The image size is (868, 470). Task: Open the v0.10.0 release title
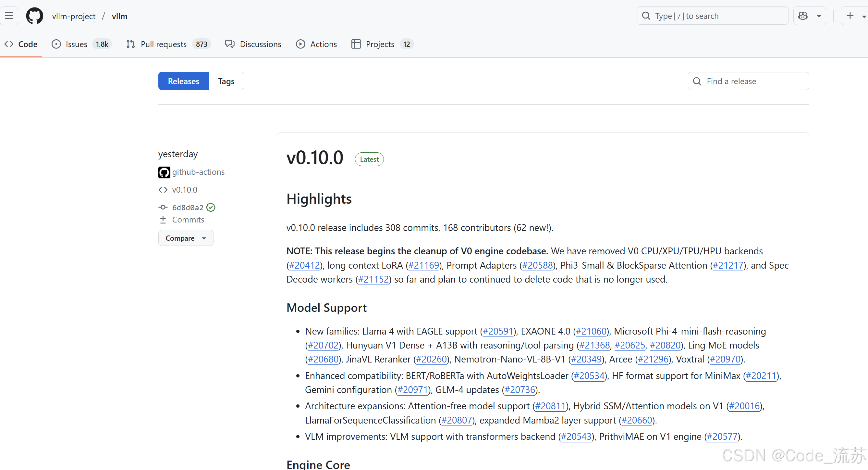point(315,158)
